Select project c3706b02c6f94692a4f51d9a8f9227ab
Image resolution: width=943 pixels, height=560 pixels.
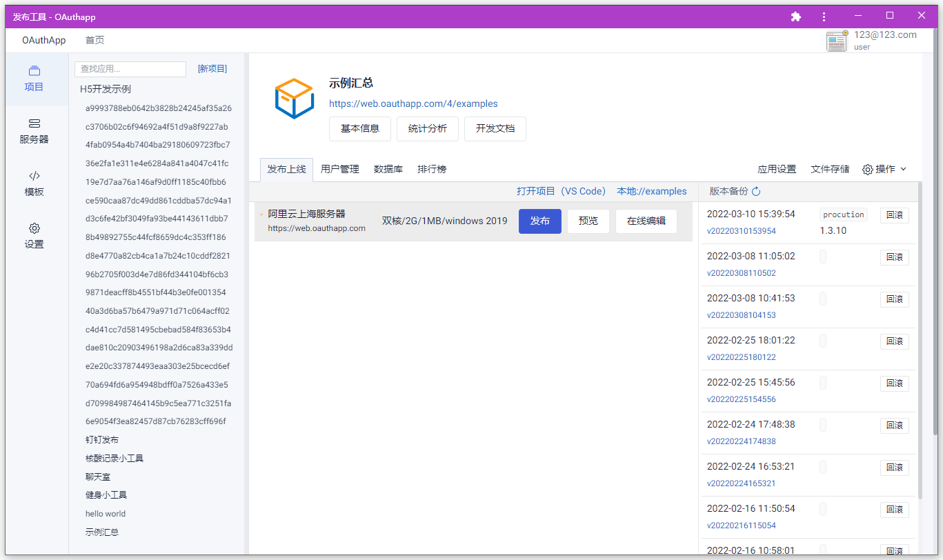[x=157, y=127]
